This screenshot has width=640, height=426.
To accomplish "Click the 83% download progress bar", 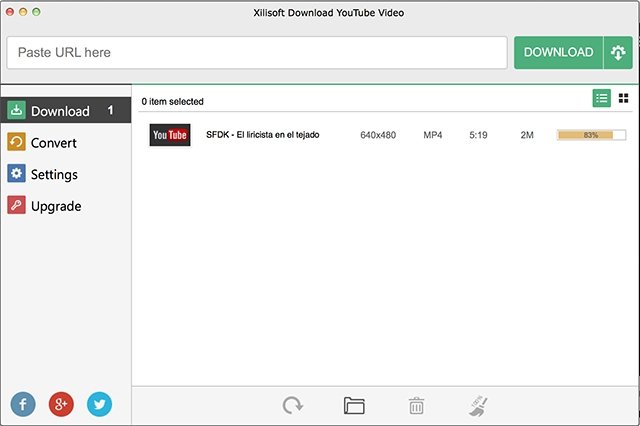I will [591, 135].
